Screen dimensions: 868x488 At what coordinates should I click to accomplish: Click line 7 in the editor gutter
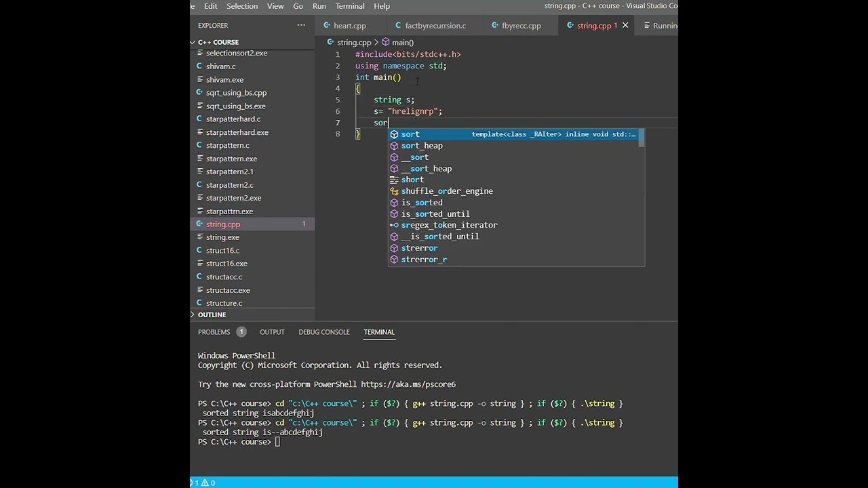click(x=338, y=123)
